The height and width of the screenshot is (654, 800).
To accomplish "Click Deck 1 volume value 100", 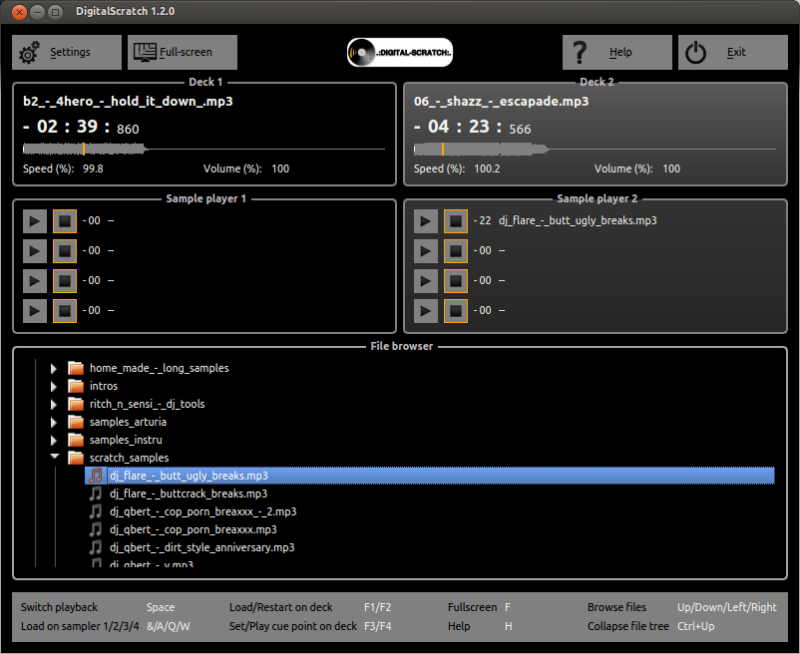I will tap(280, 169).
